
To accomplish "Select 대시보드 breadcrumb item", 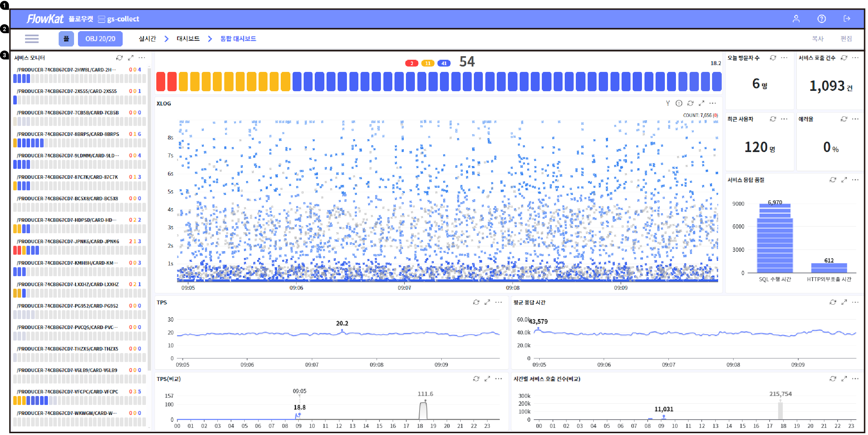I will pyautogui.click(x=188, y=39).
